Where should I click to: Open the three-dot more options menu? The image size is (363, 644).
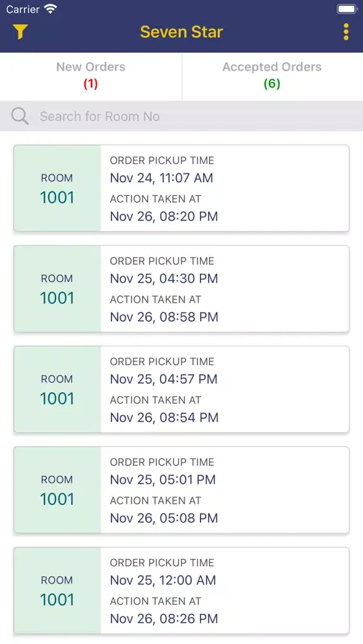pyautogui.click(x=346, y=32)
